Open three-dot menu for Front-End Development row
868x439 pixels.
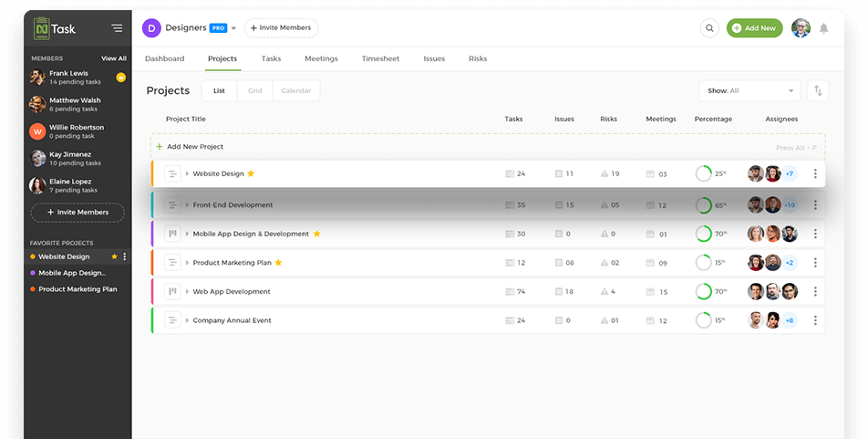(815, 205)
